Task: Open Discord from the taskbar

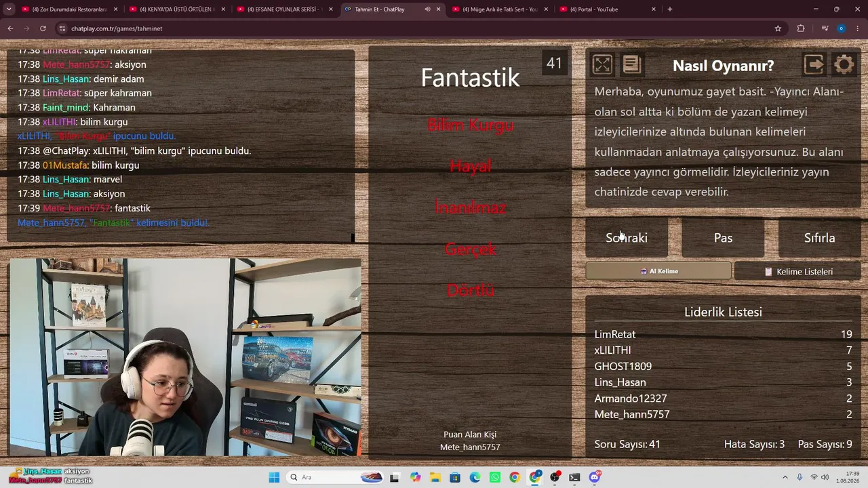Action: point(595,477)
